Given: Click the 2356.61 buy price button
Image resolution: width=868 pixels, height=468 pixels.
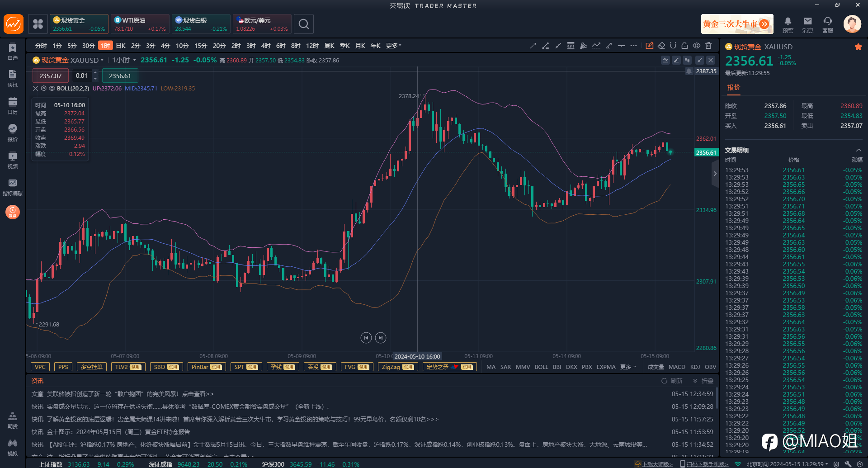Looking at the screenshot, I should 120,76.
